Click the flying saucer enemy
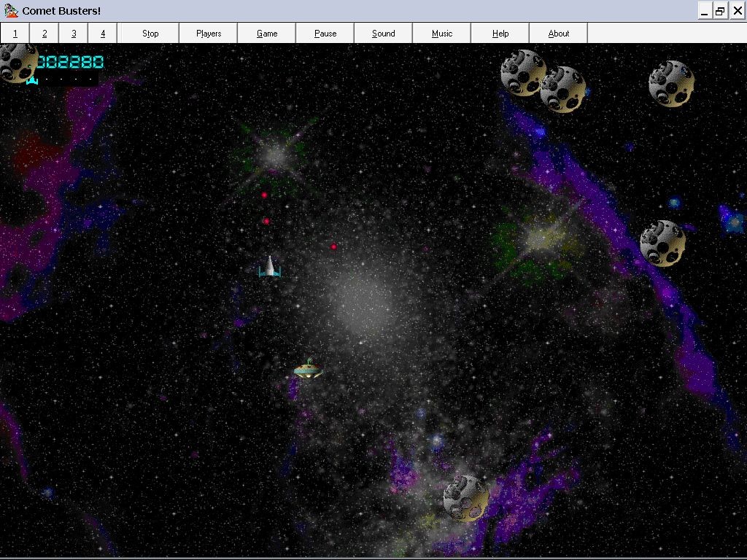 [309, 368]
